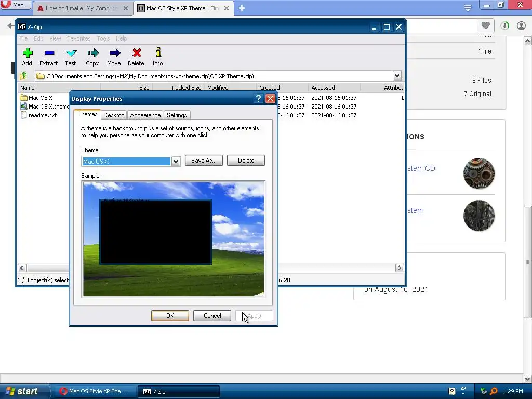Close the 'Mac OS Style XP Theme' tab
Screen dimensions: 532x399
pos(227,8)
